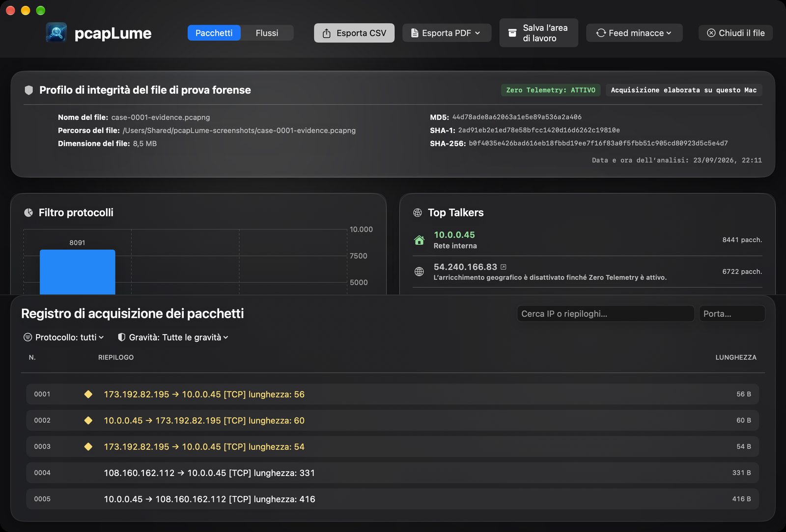Open the Gravità: Tutte le gravità dropdown
The image size is (786, 532).
pos(173,337)
